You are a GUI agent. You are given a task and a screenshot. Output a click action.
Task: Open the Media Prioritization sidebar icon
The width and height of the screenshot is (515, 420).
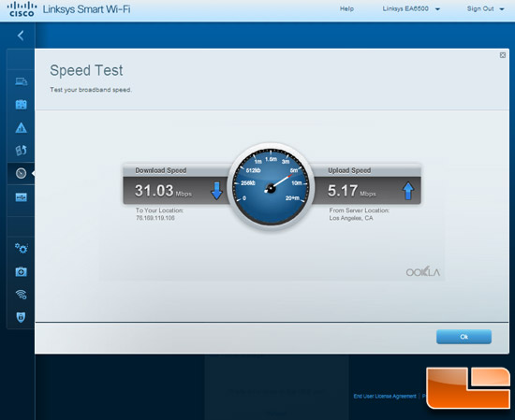point(21,151)
